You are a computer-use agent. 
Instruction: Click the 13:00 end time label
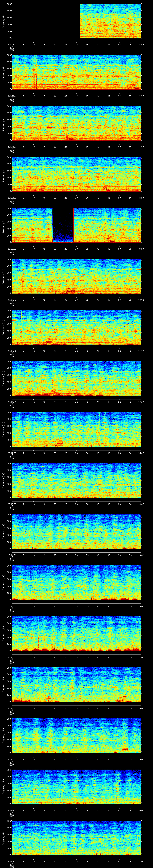[141, 453]
